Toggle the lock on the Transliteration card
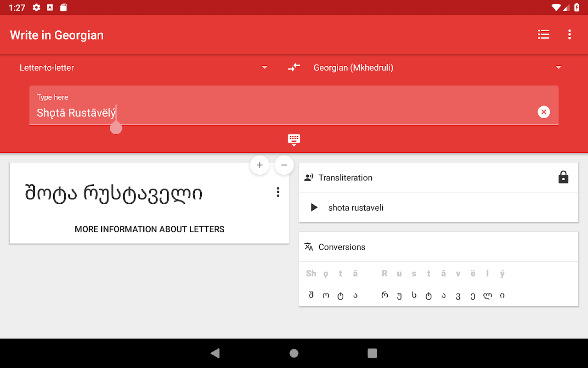This screenshot has height=368, width=588. click(x=564, y=177)
